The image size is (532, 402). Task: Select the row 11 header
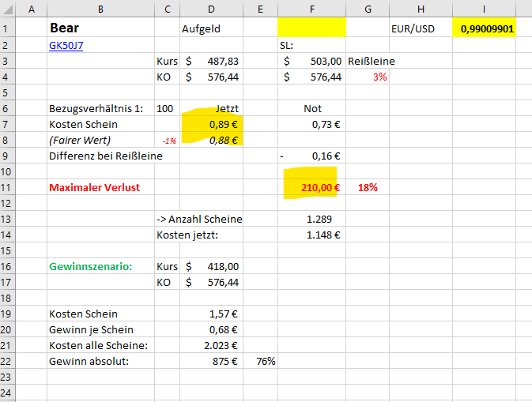pos(8,187)
